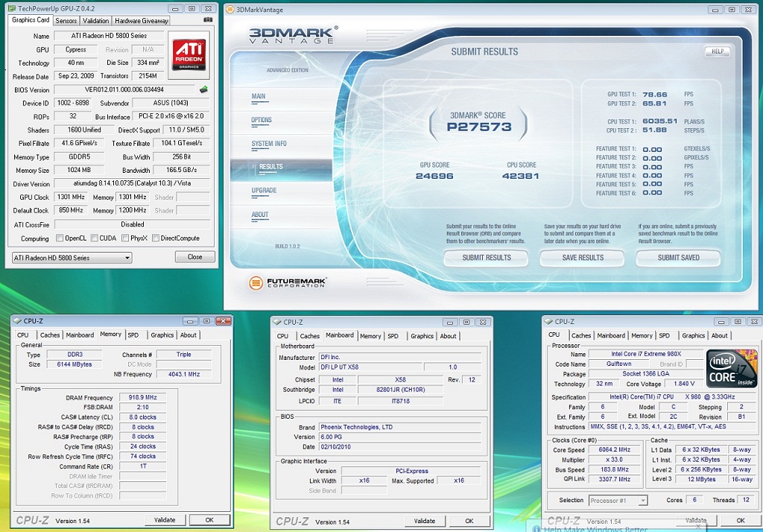Select the Graphics Card tab in GPU-Z
Viewport: 763px width, 532px height.
point(31,20)
